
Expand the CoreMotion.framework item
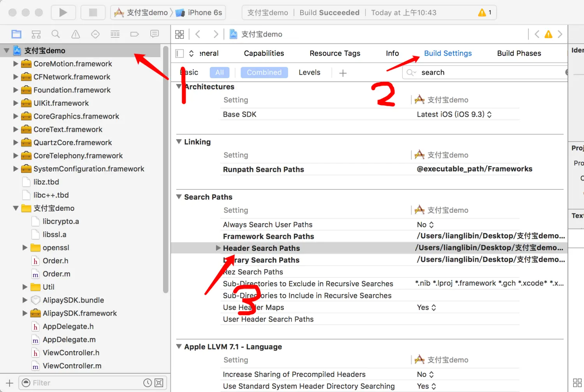coord(16,64)
